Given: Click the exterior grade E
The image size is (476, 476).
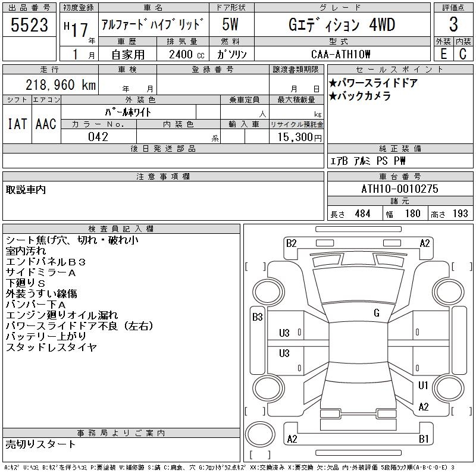Looking at the screenshot, I should point(443,54).
